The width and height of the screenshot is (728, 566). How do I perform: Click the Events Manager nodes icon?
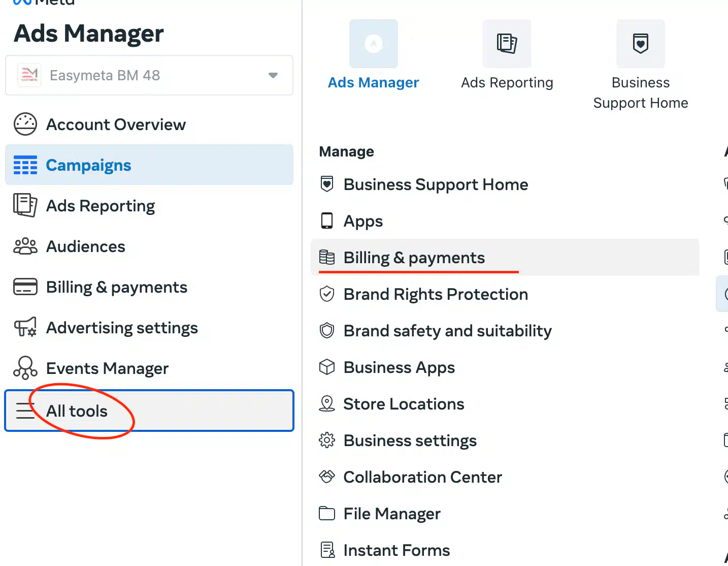pyautogui.click(x=25, y=368)
